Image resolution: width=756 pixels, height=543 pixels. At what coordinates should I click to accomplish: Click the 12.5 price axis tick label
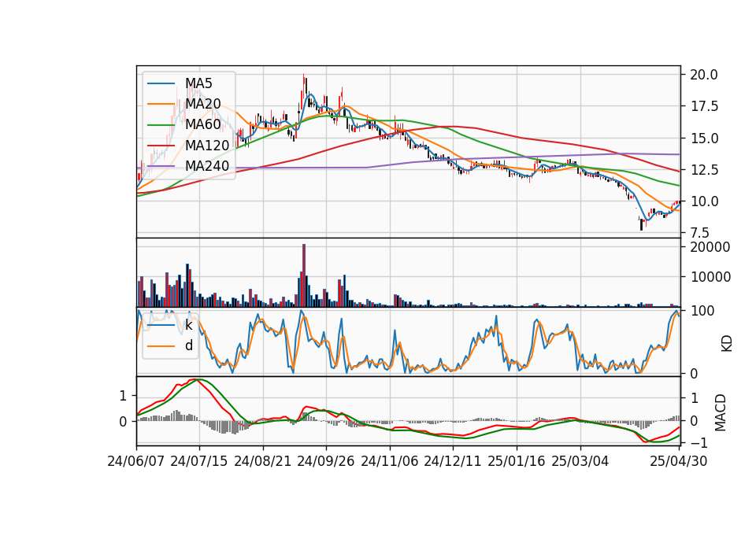coord(704,170)
